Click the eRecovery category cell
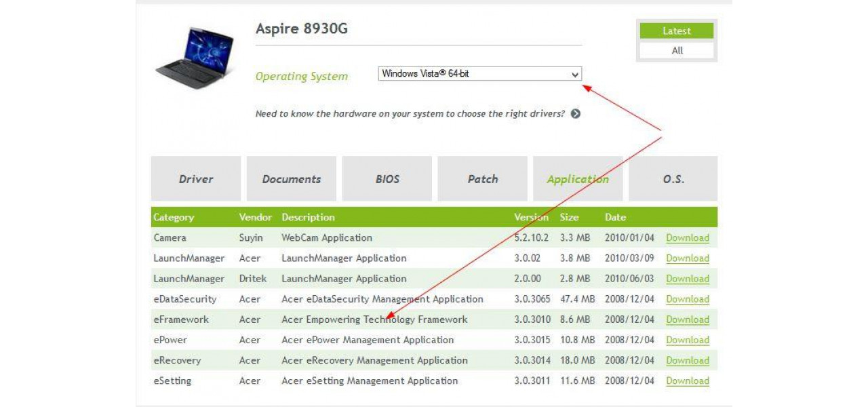Viewport: 868px width, 407px height. coord(178,360)
